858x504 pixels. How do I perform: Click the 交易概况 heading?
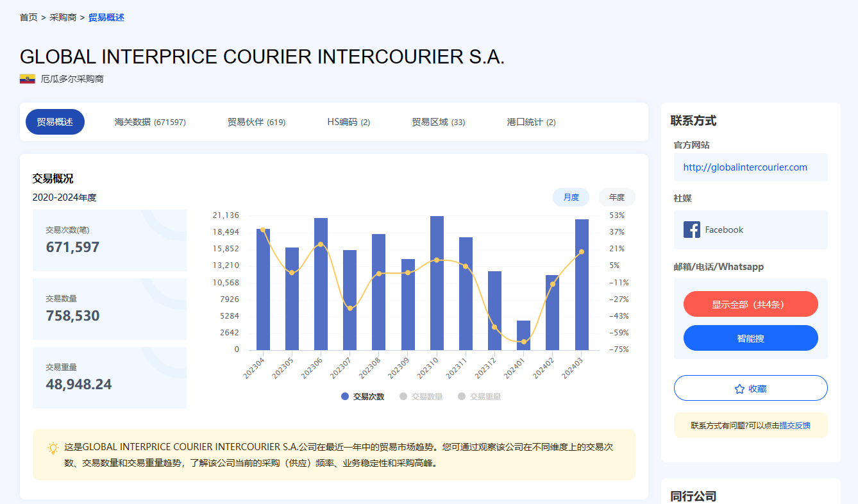(53, 178)
